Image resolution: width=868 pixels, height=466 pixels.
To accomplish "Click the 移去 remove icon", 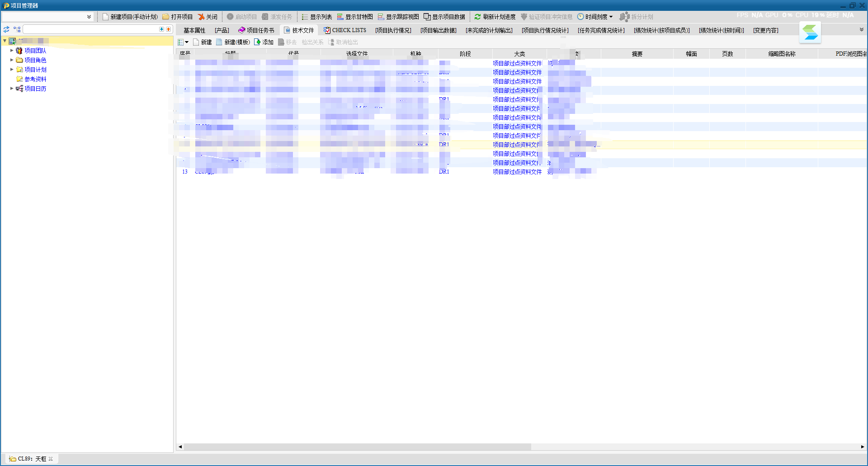I will point(281,42).
